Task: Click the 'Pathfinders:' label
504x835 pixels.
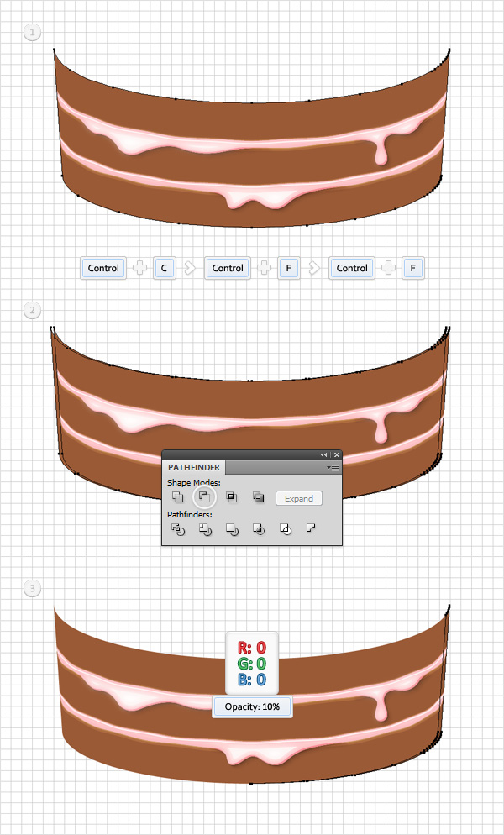Action: 190,515
